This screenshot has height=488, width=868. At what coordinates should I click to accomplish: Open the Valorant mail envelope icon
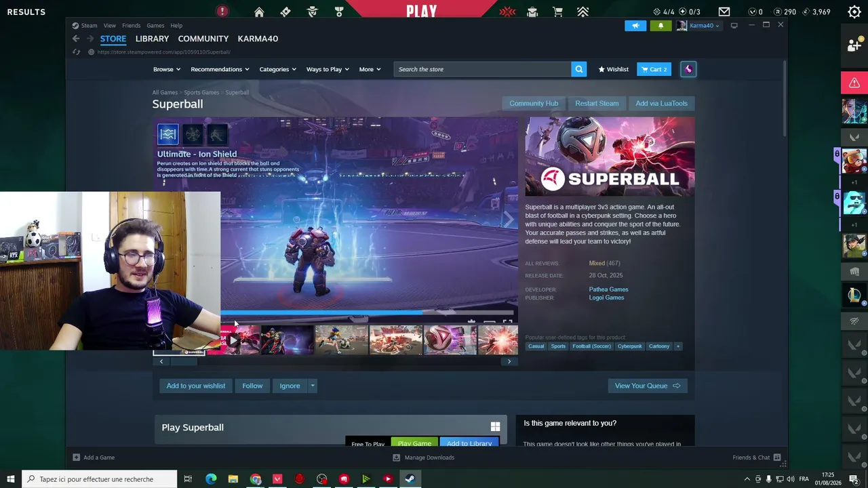724,12
